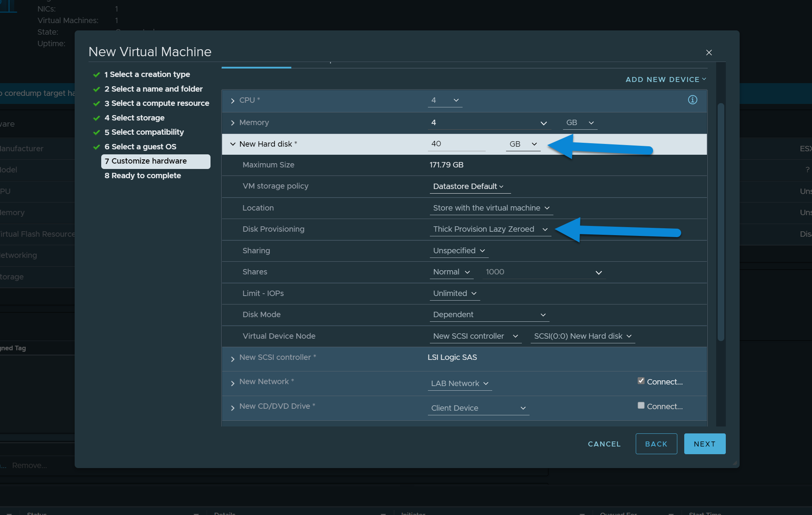The height and width of the screenshot is (515, 812).
Task: Close the New Virtual Machine dialog
Action: [x=709, y=53]
